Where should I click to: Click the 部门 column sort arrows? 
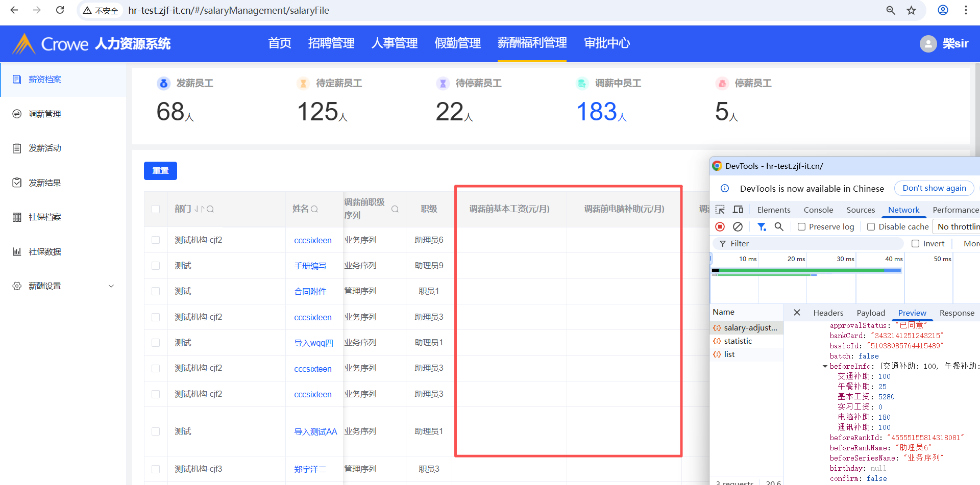[199, 209]
